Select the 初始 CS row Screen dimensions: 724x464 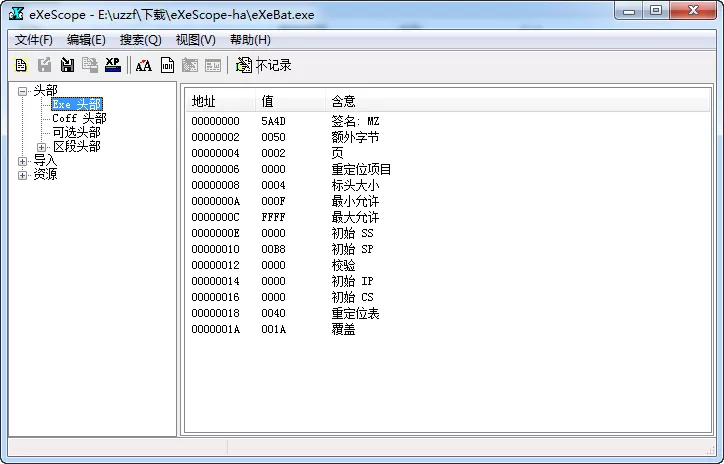(447, 297)
